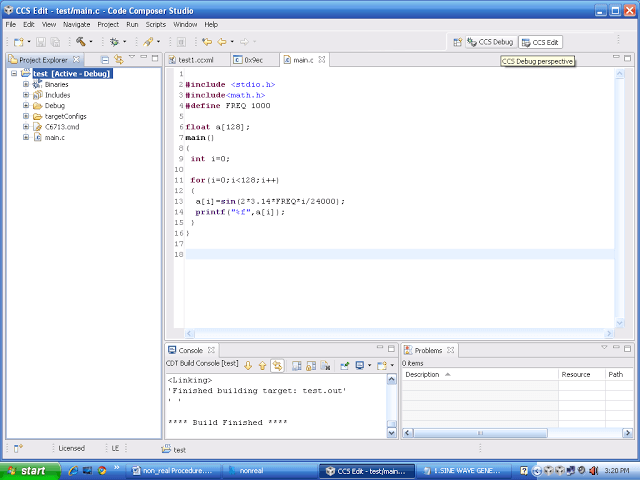
Task: Open non_real Procedure taskbar item
Action: click(173, 471)
